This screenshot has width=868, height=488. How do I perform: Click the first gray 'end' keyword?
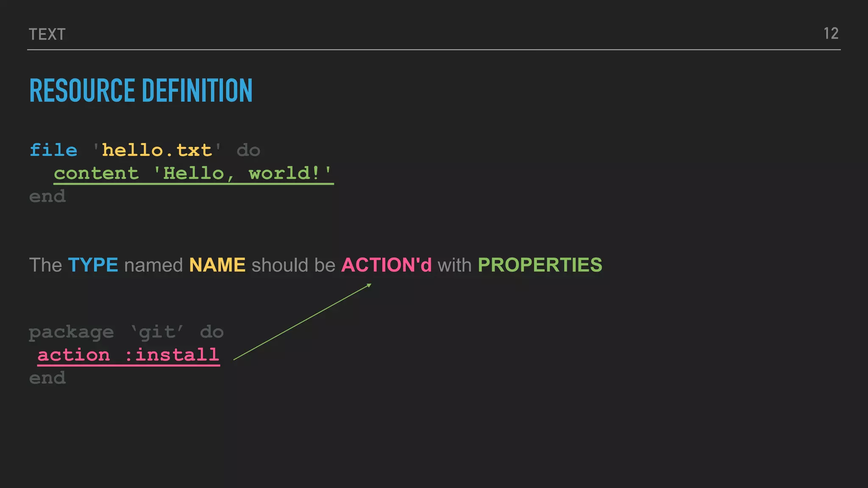pos(47,197)
